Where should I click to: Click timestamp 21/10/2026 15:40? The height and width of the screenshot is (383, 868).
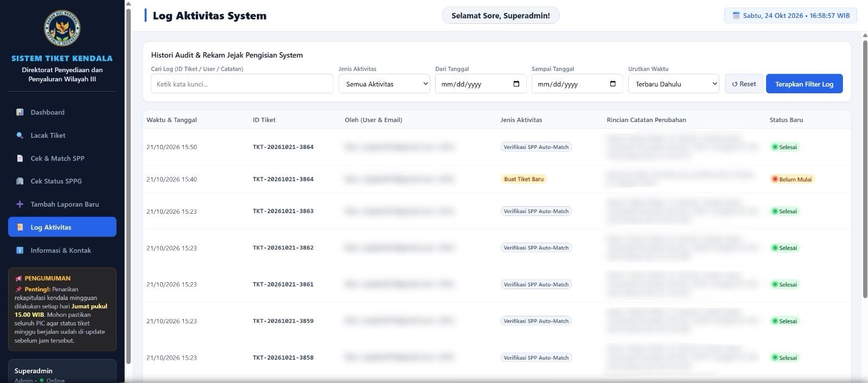point(171,179)
